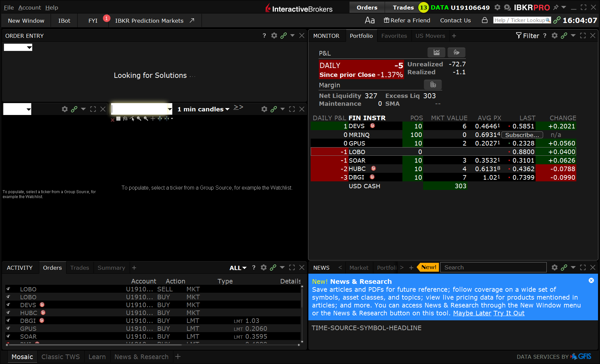Viewport: 600px width, 364px height.
Task: Click the first magnifier zoom tool in the chart toolbar
Action: (139, 119)
